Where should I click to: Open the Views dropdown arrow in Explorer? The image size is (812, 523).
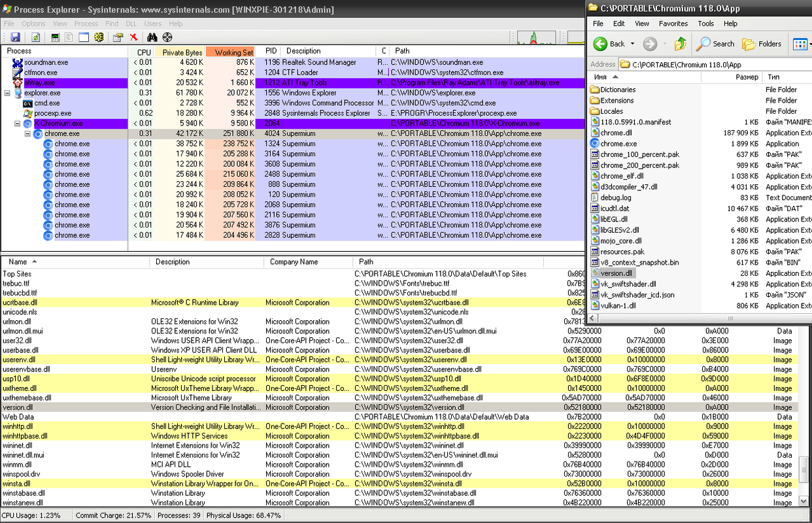810,44
